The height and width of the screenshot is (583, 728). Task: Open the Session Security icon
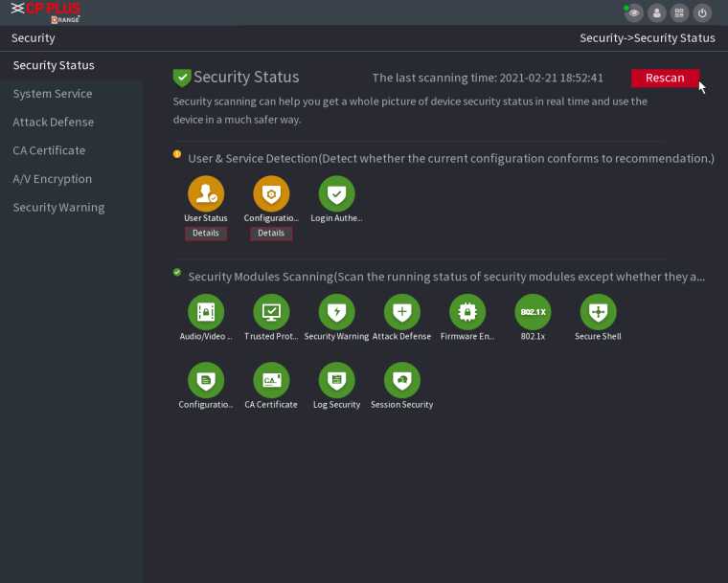coord(401,380)
